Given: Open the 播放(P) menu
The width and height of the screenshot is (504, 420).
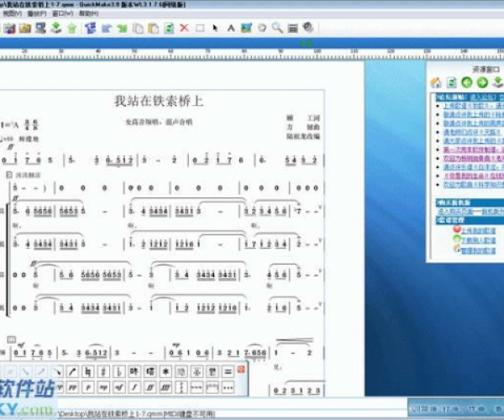Looking at the screenshot, I should pyautogui.click(x=37, y=13).
